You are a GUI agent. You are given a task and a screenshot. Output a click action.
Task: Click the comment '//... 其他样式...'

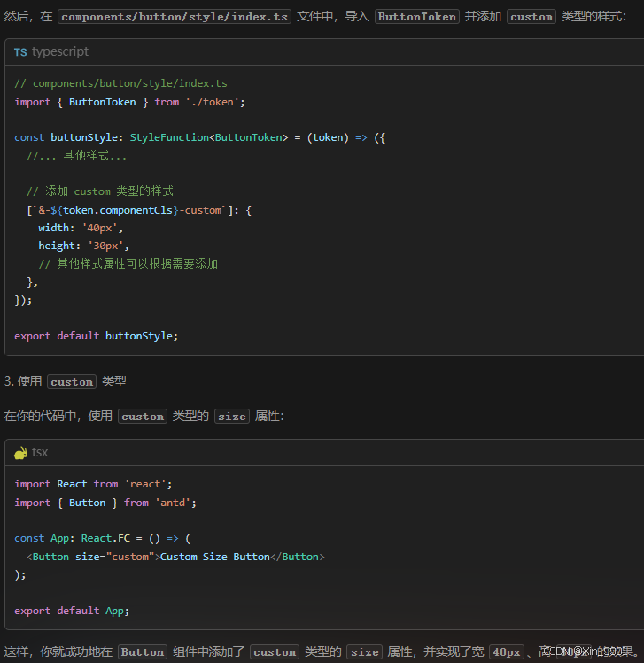(x=76, y=156)
